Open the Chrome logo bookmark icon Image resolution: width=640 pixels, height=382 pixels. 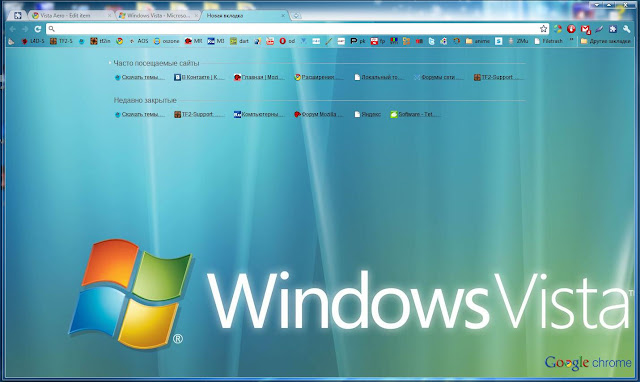pyautogui.click(x=119, y=41)
